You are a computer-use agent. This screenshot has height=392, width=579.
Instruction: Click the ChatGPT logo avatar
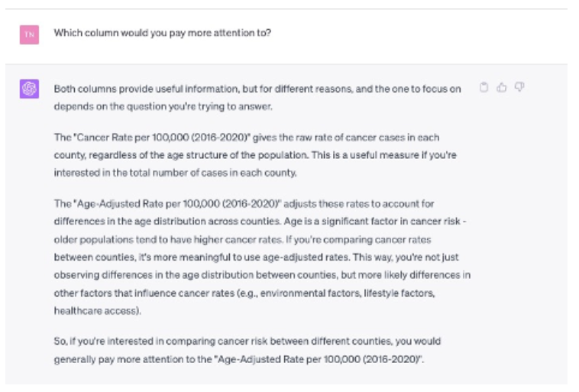[x=30, y=89]
